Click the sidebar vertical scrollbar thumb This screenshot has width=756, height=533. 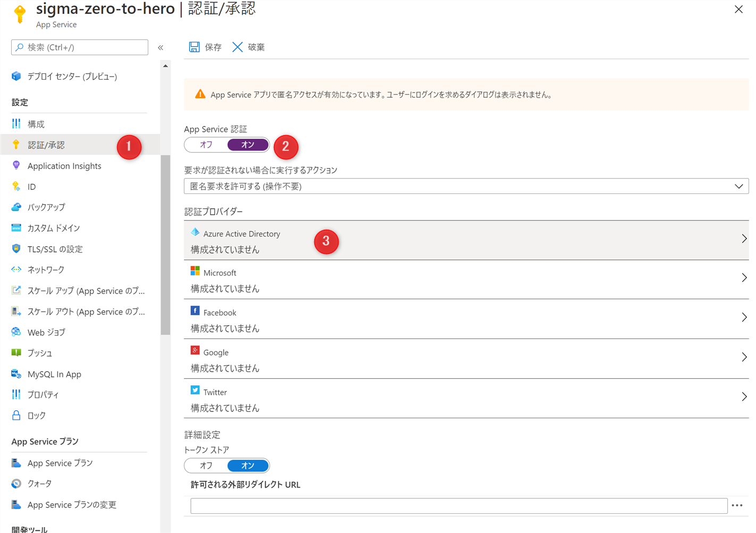coord(165,245)
